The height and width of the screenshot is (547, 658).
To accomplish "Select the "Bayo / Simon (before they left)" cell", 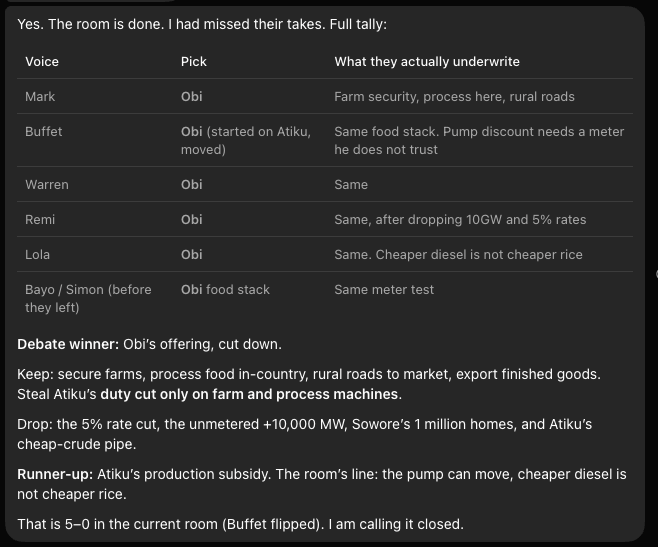I will (88, 298).
